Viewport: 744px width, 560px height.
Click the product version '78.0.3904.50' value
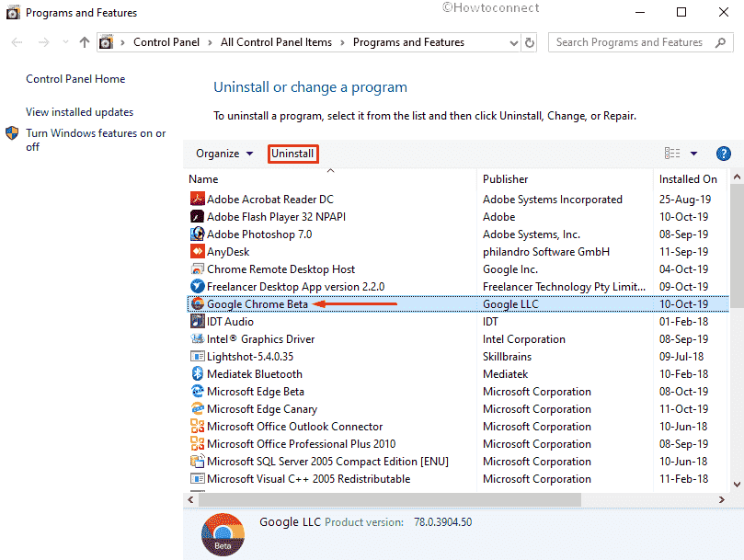pyautogui.click(x=442, y=522)
